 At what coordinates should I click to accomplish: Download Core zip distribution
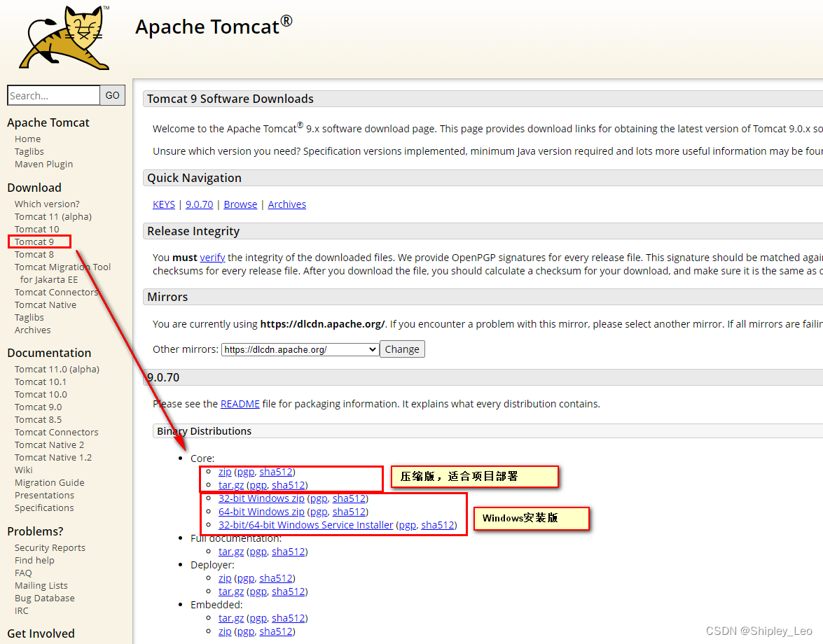(225, 472)
